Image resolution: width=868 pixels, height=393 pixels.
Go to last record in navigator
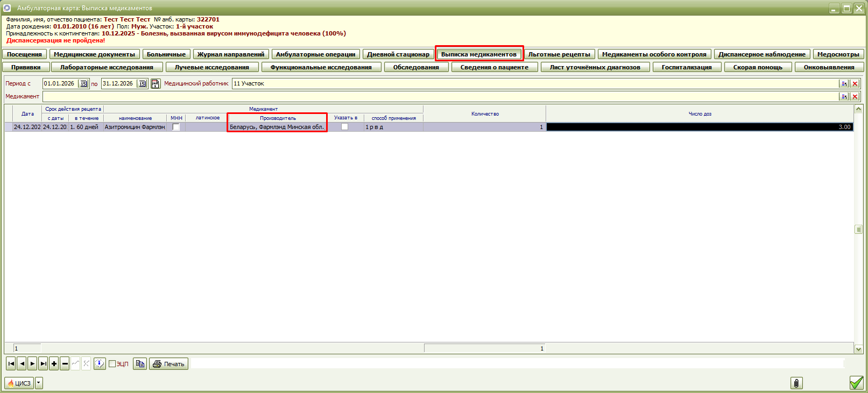click(x=43, y=364)
